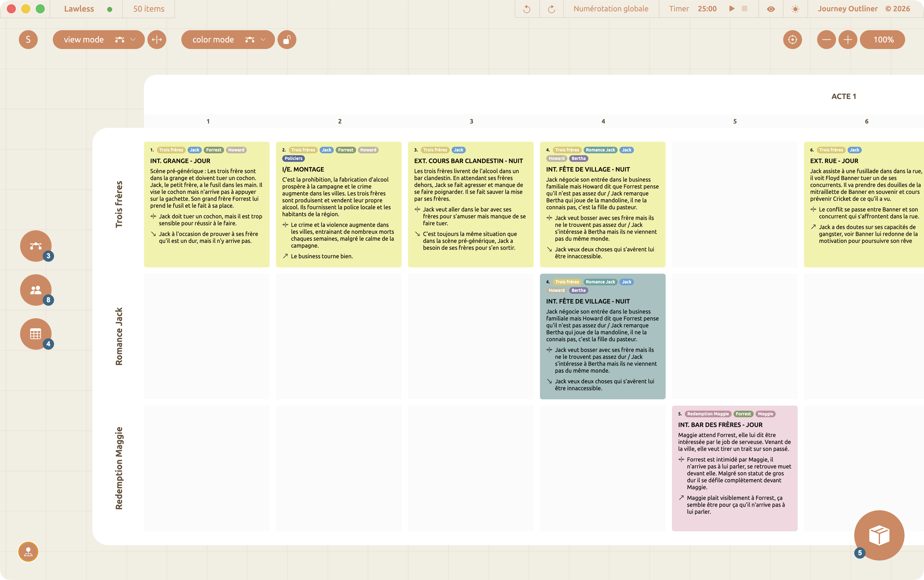Stop the timer with square button
Viewport: 924px width, 580px height.
click(x=745, y=8)
